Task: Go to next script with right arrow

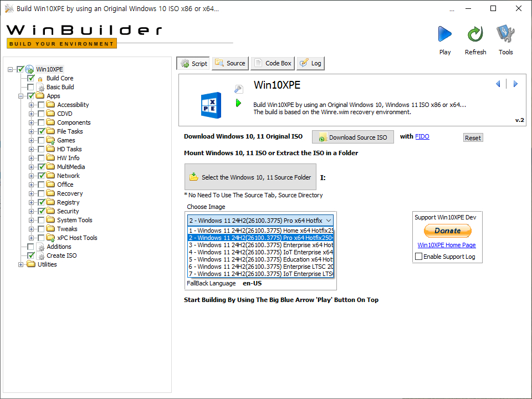Action: (515, 84)
